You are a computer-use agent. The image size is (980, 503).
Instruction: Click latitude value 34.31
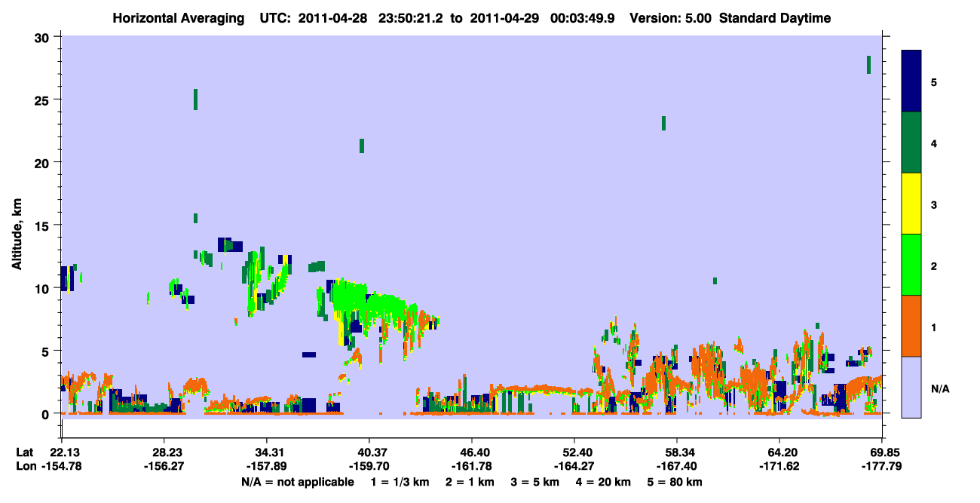(x=267, y=452)
